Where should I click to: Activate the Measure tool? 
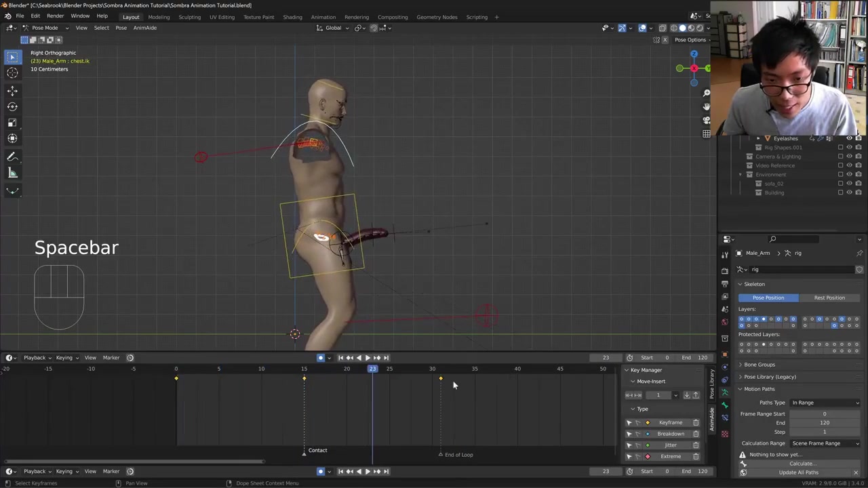point(12,173)
